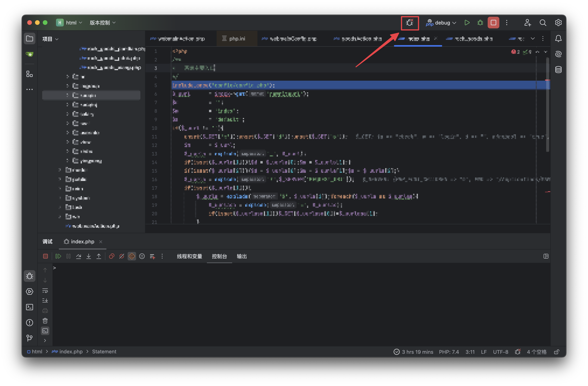Open the Debug tool window bug icon
Image resolution: width=588 pixels, height=386 pixels.
tap(29, 276)
